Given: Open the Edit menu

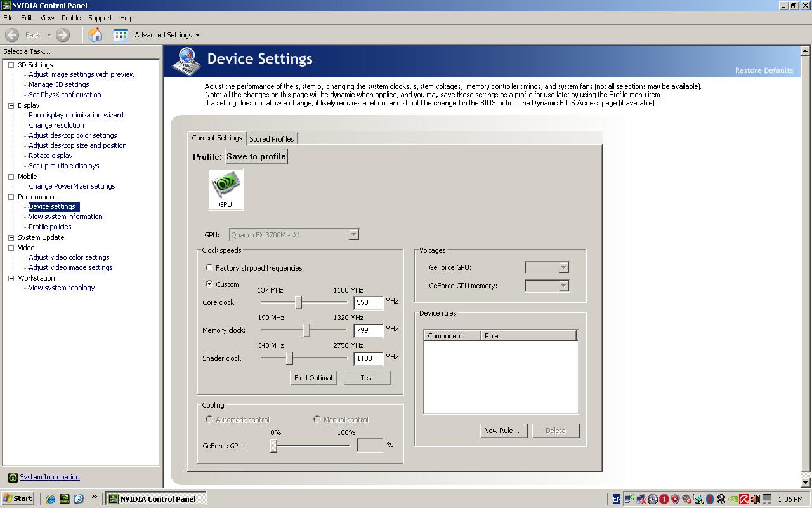Looking at the screenshot, I should click(27, 18).
